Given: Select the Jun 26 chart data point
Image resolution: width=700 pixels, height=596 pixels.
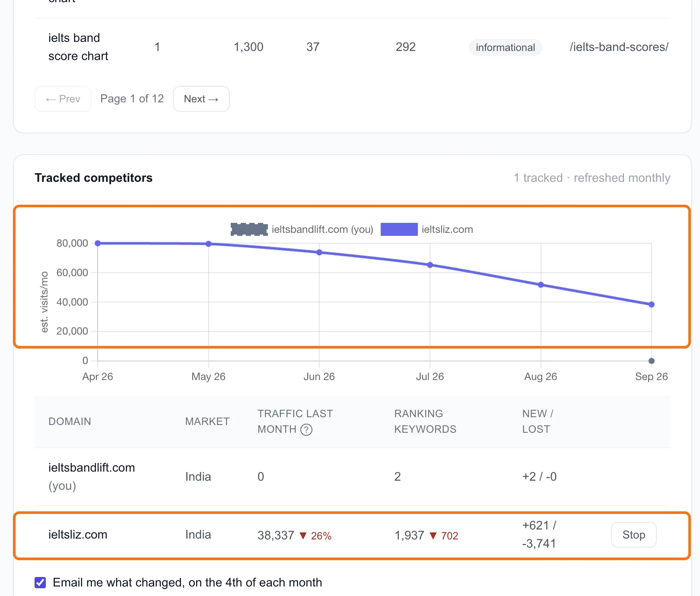Looking at the screenshot, I should (319, 252).
